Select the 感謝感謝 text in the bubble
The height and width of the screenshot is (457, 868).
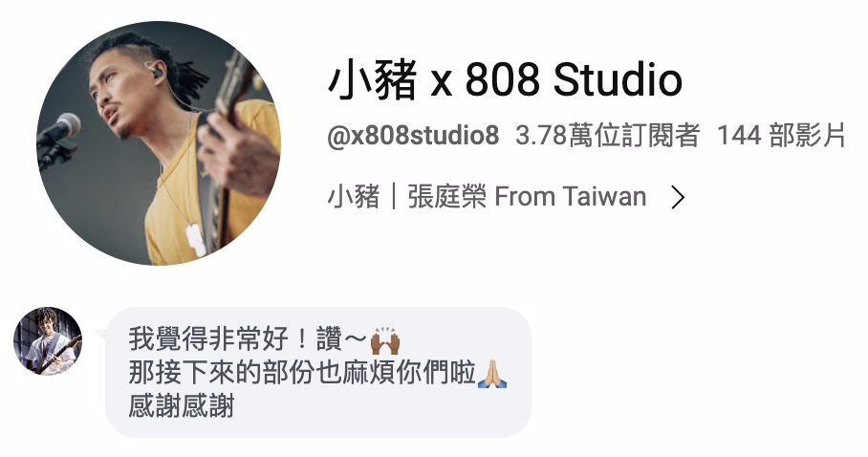tap(182, 405)
